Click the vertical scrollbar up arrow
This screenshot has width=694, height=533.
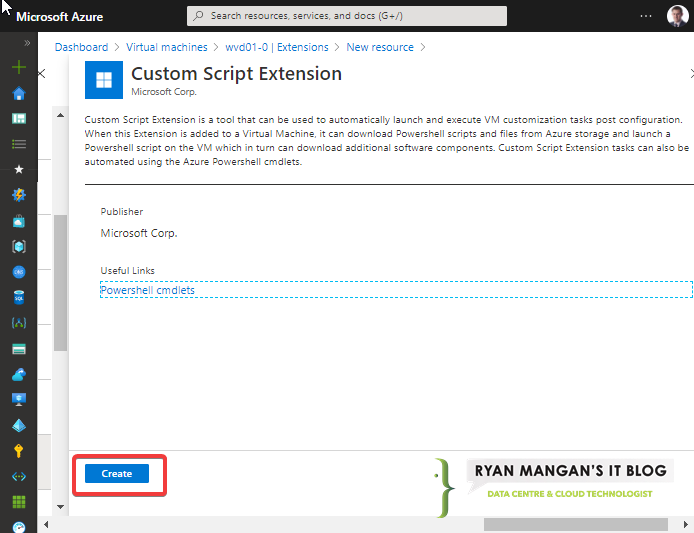coord(61,115)
